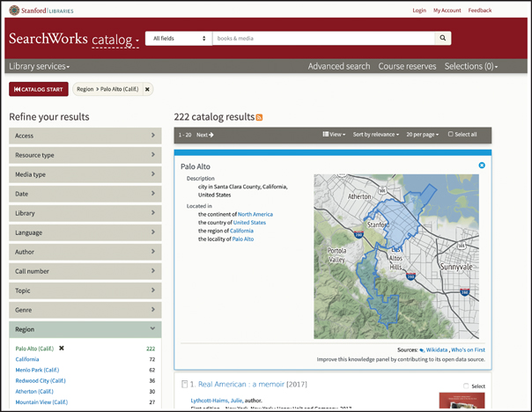
Task: Open My Account
Action: 447,11
